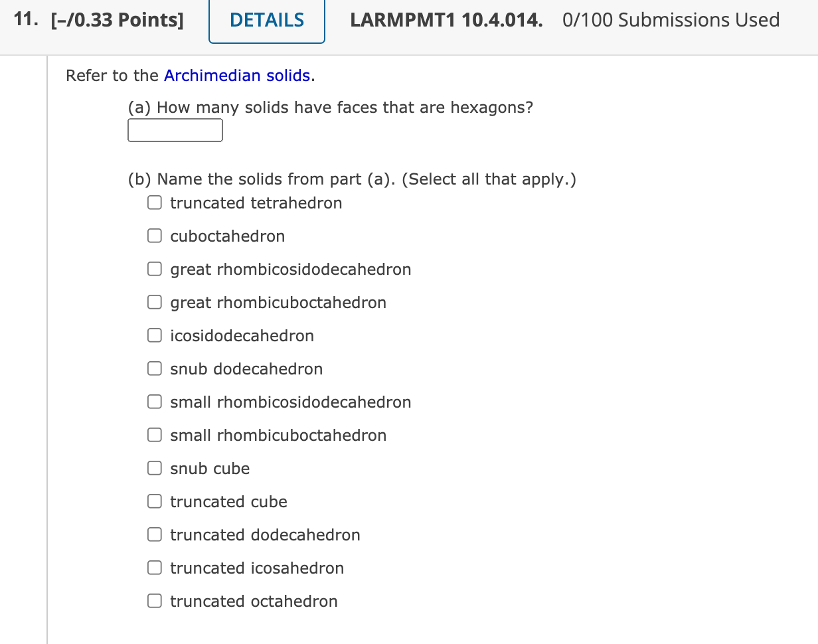Check great rhombicuboctahedron in part (b)
Viewport: 818px width, 644px height.
(154, 302)
